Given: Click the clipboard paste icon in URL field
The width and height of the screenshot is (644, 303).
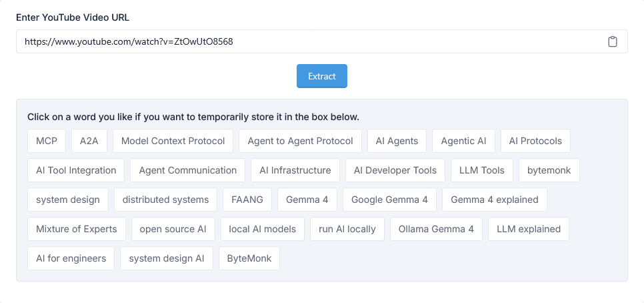Looking at the screenshot, I should [613, 41].
